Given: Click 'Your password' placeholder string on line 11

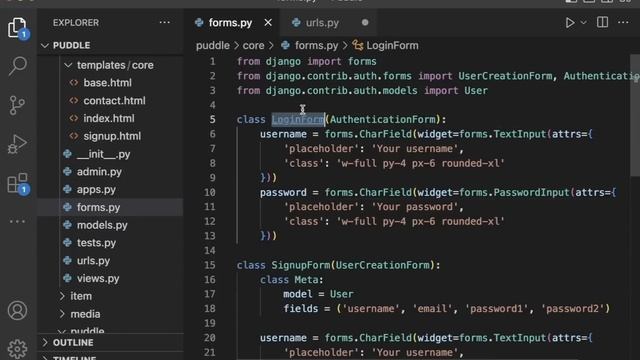Looking at the screenshot, I should pyautogui.click(x=415, y=207).
